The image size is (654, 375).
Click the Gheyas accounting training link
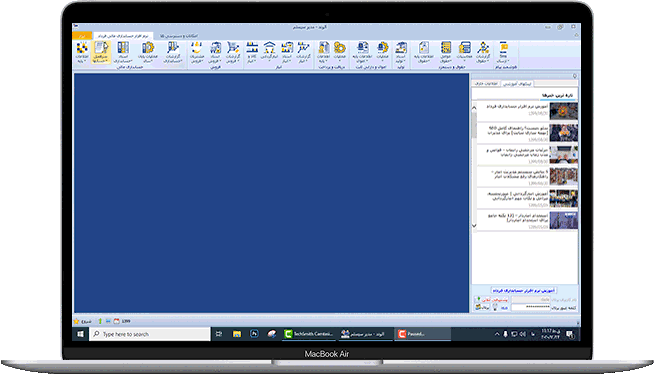[523, 290]
